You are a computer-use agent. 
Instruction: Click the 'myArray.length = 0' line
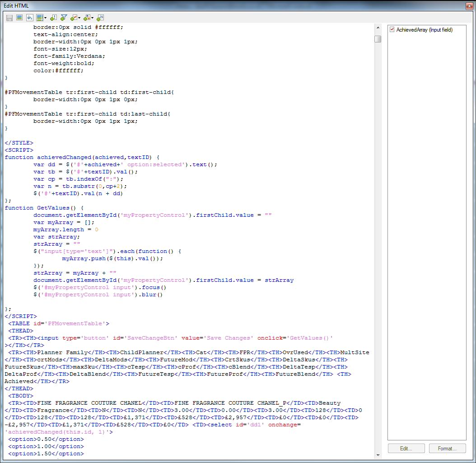point(65,230)
